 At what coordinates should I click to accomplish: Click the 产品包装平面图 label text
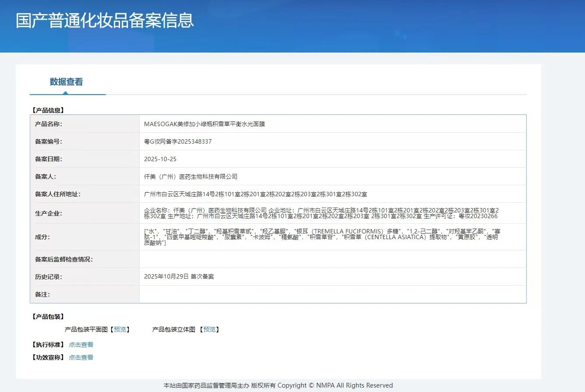86,329
